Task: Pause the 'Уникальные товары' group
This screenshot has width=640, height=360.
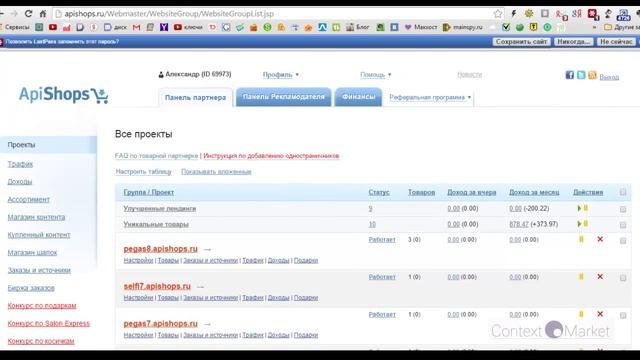Action: pos(586,224)
